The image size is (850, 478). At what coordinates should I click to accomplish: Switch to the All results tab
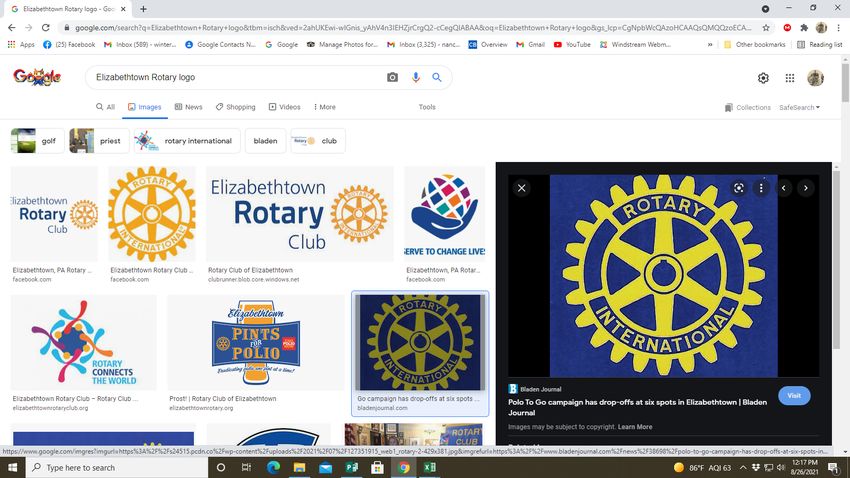click(105, 107)
